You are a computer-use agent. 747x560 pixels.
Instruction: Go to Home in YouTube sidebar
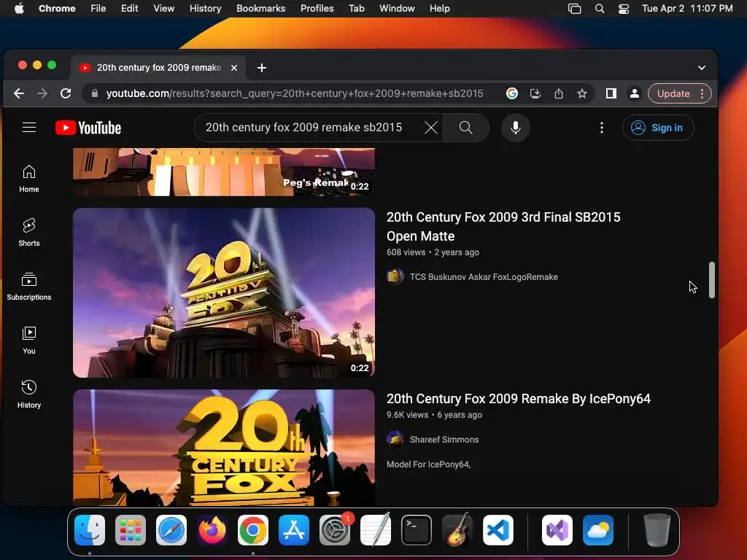point(29,179)
